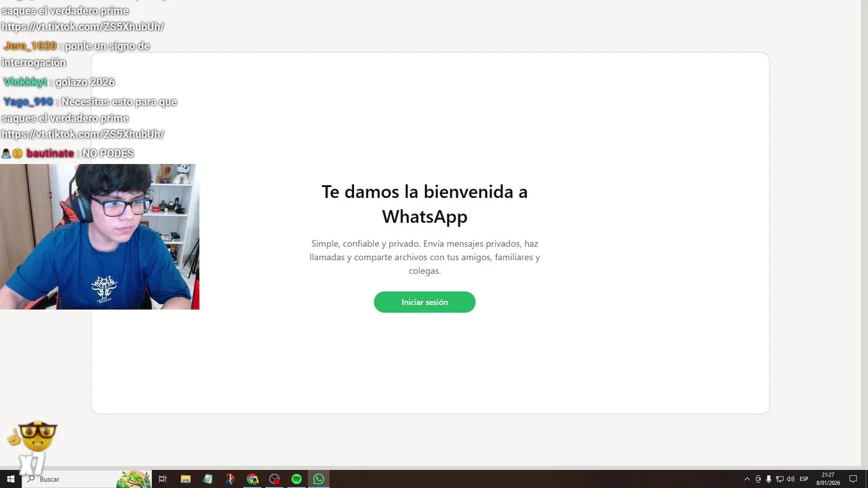
Task: Switch to Google Chrome in the taskbar
Action: tap(252, 479)
